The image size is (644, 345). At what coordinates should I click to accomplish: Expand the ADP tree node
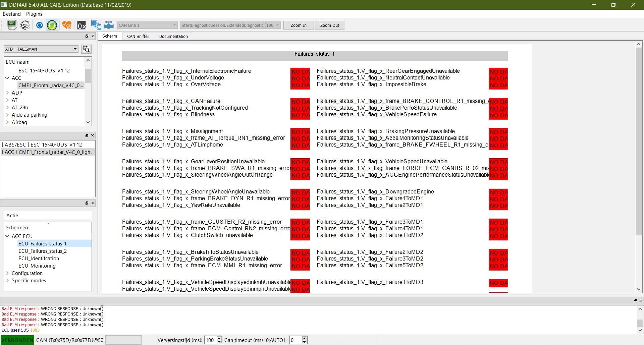pyautogui.click(x=7, y=93)
